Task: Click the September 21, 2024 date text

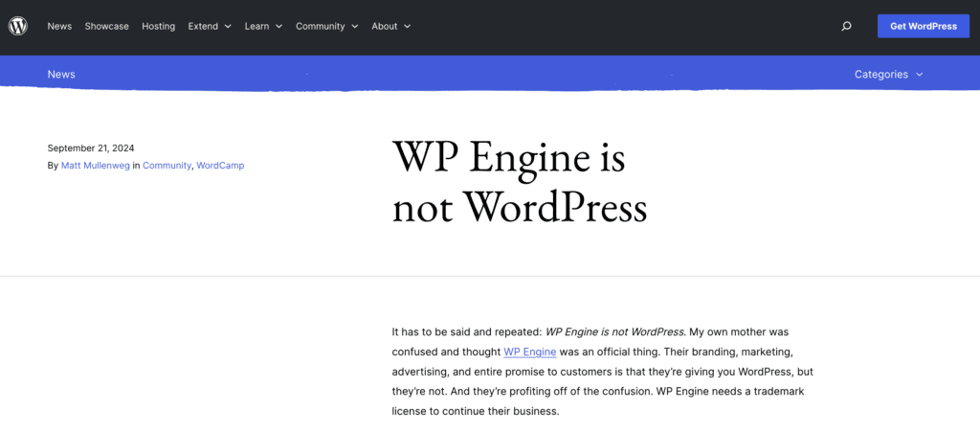Action: [91, 148]
